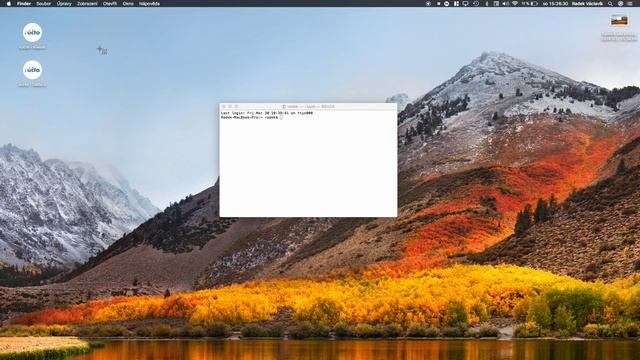
Task: Minimize the Terminal window
Action: tap(230, 106)
